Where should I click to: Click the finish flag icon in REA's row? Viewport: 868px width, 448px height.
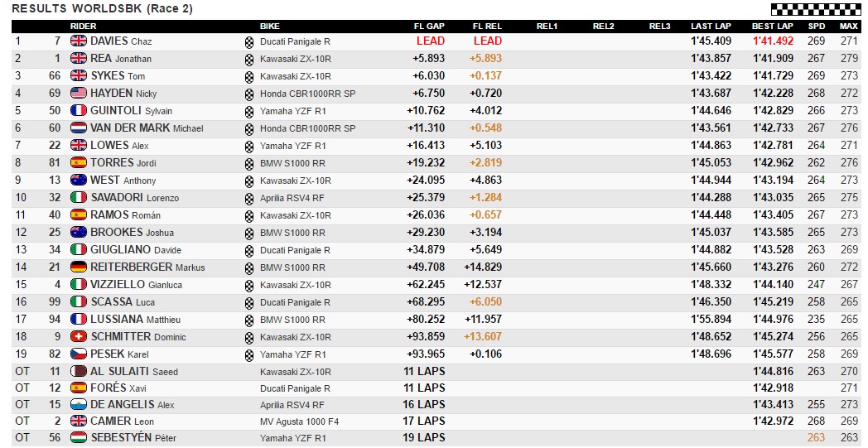pyautogui.click(x=249, y=59)
